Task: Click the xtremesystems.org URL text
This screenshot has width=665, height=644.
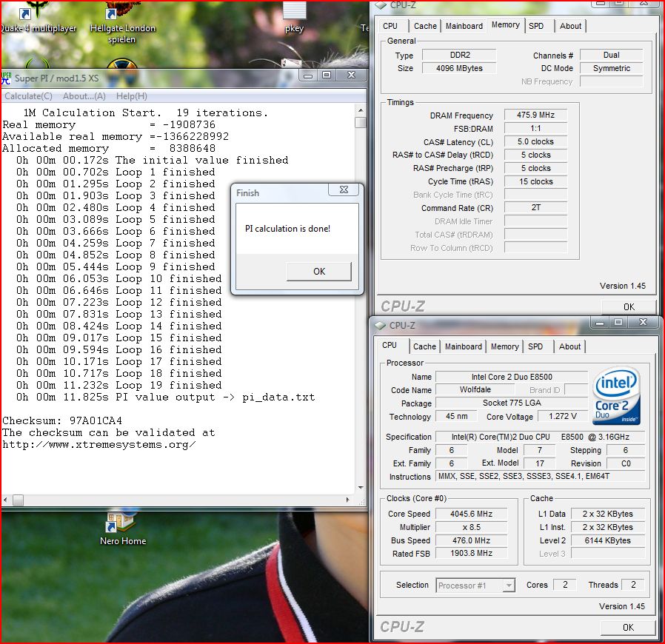Action: [98, 444]
